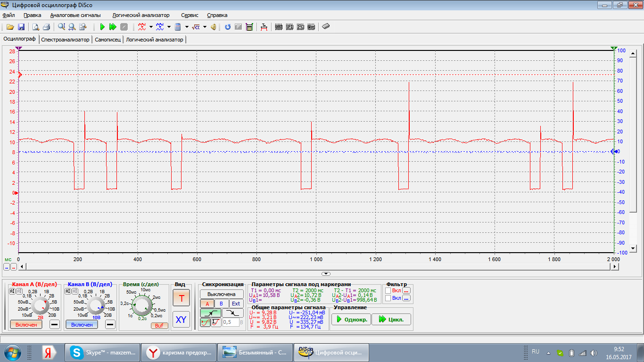Click Channel B minus coupling button

click(110, 324)
